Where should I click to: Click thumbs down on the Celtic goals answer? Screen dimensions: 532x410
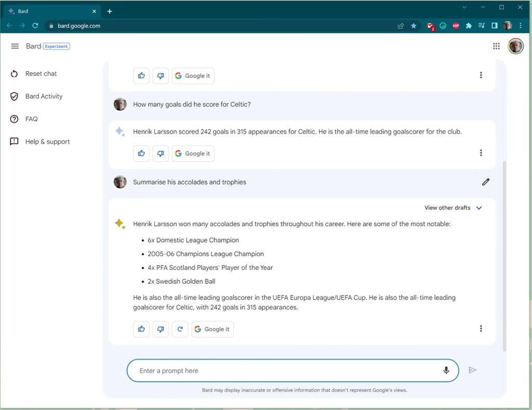coord(161,153)
